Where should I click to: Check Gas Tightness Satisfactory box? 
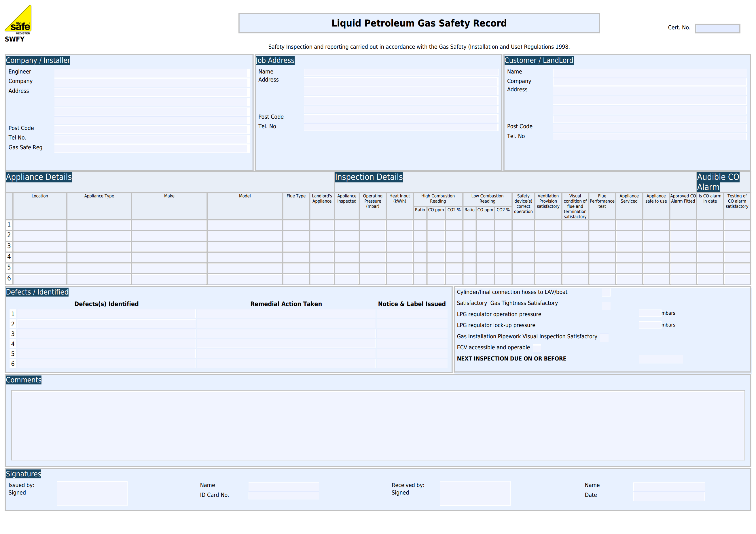click(x=606, y=306)
